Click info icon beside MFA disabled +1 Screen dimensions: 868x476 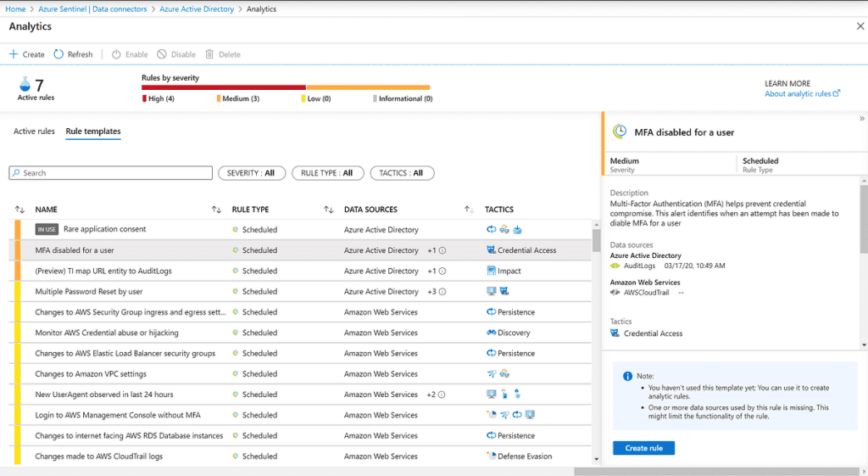[x=442, y=250]
